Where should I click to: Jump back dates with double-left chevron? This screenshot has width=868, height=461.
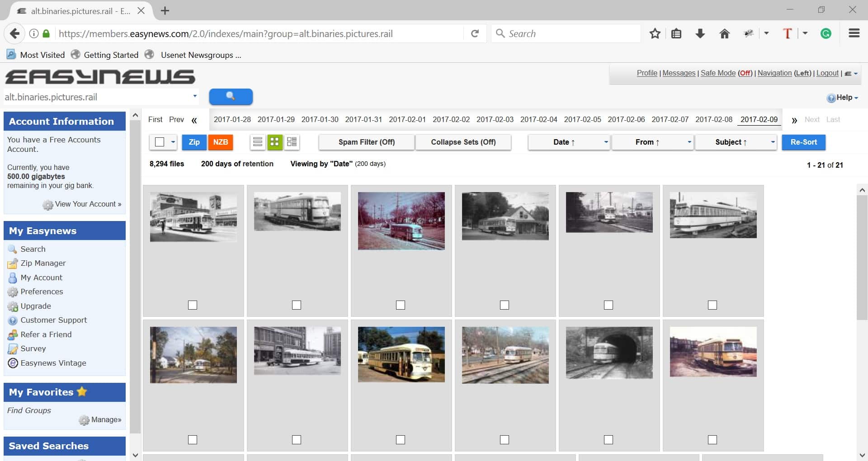194,120
